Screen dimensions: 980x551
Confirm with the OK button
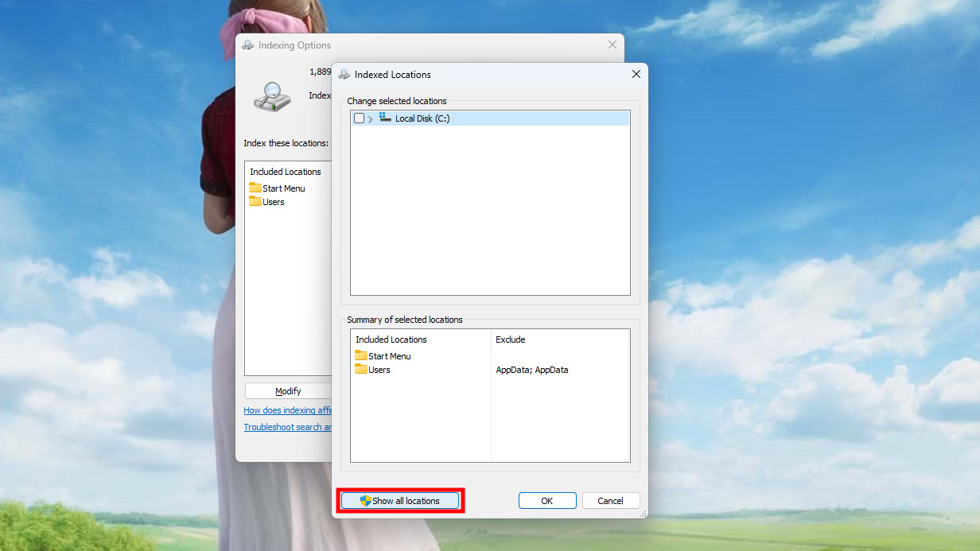pos(547,501)
